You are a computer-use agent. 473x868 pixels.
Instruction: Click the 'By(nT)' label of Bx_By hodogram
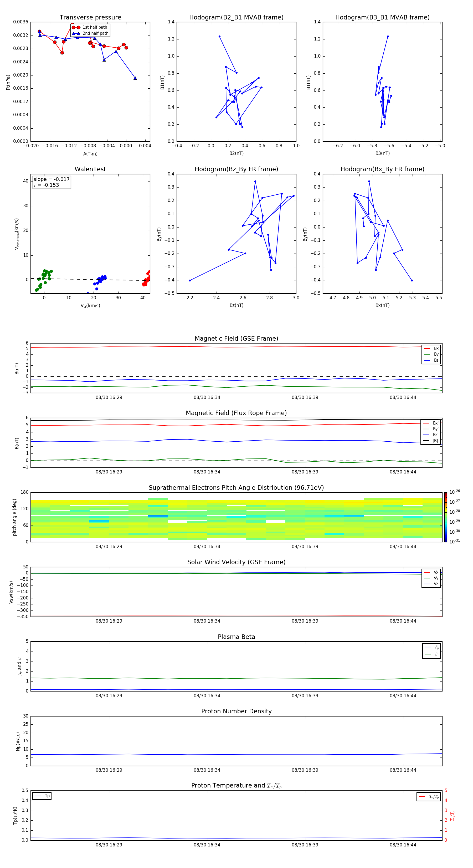click(305, 234)
